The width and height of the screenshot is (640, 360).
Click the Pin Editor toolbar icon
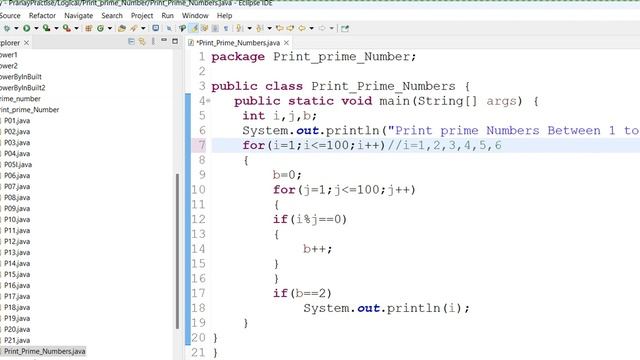tap(345, 28)
